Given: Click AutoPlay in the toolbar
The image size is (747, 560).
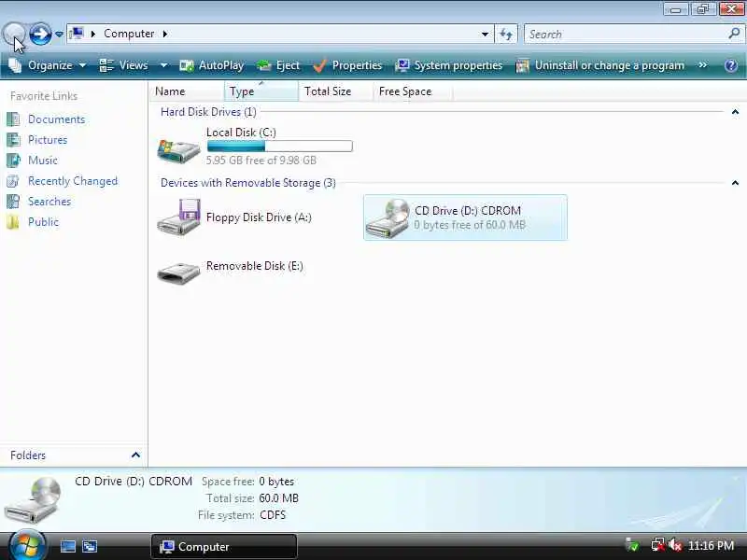Looking at the screenshot, I should [x=212, y=65].
